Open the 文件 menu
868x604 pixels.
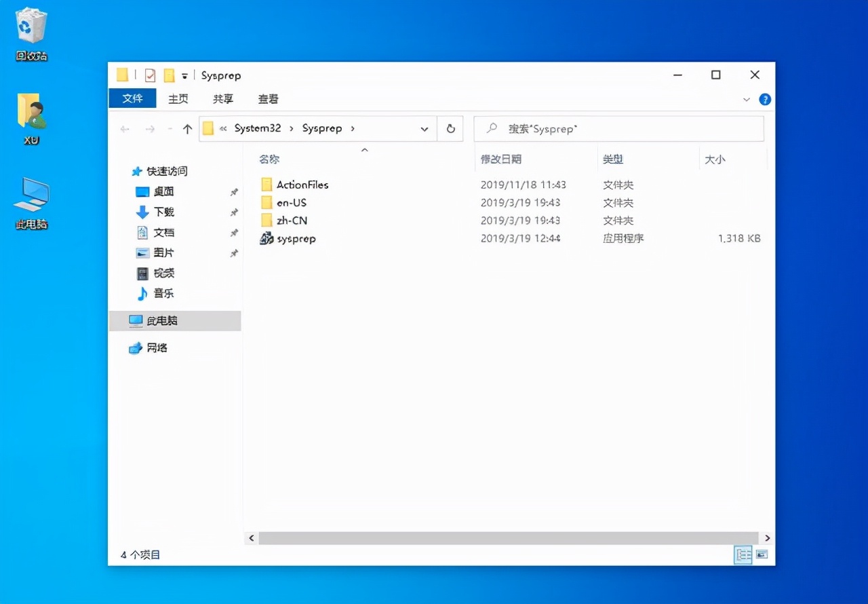coord(132,98)
